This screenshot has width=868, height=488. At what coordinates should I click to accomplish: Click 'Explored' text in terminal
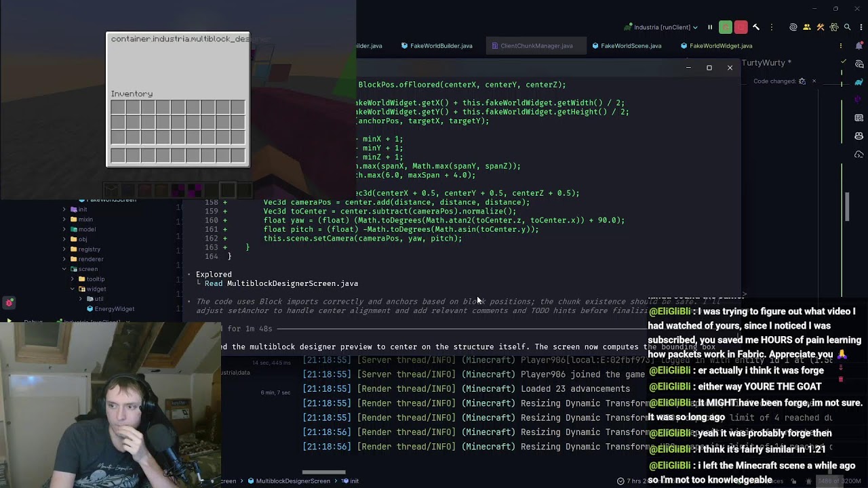coord(214,274)
